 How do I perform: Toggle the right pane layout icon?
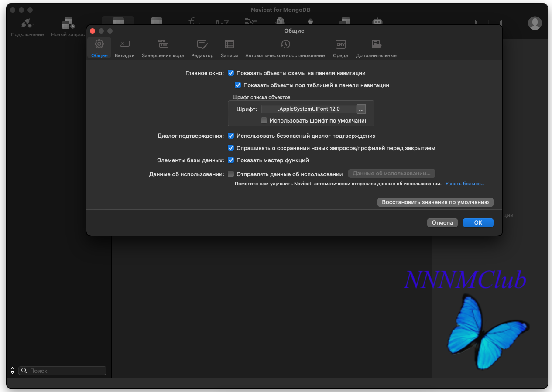[x=498, y=23]
